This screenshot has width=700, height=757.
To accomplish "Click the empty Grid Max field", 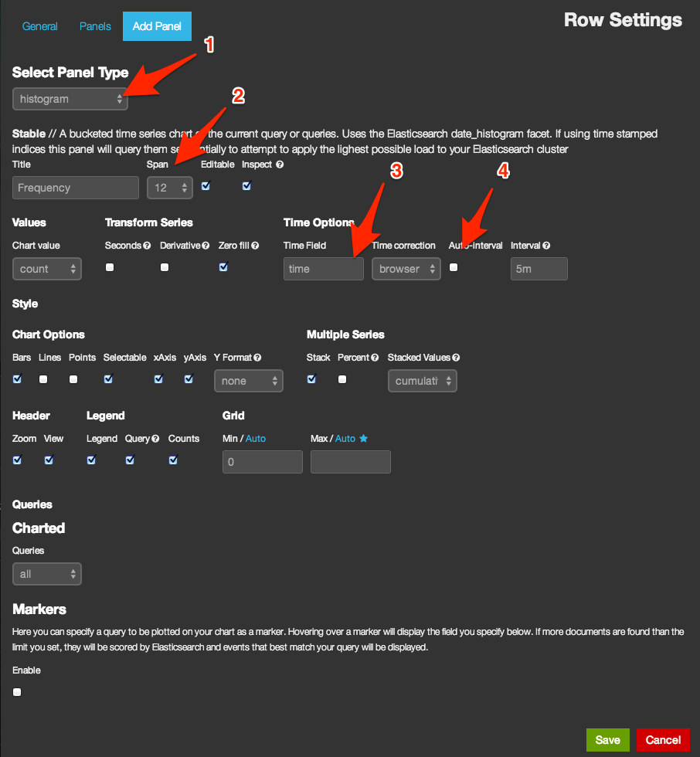I will (x=351, y=462).
